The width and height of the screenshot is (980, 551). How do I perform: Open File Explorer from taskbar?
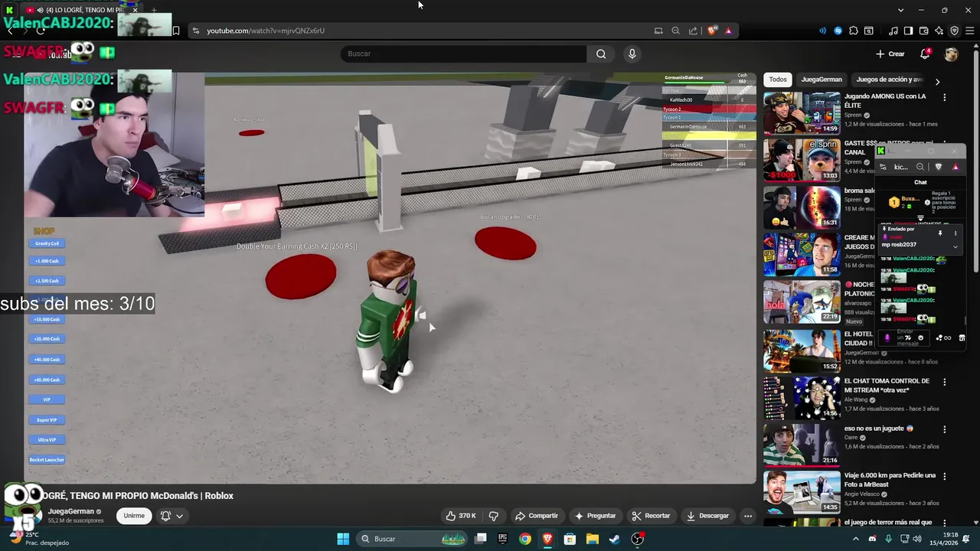(592, 539)
